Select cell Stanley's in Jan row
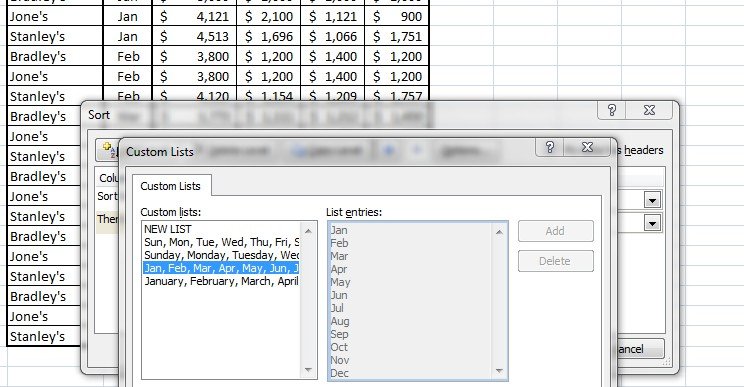Screen dimensions: 744x387 coord(56,37)
